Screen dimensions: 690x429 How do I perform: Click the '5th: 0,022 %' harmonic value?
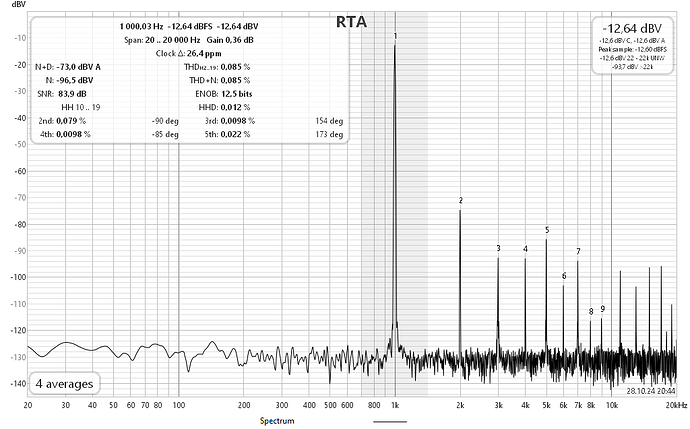pyautogui.click(x=227, y=134)
